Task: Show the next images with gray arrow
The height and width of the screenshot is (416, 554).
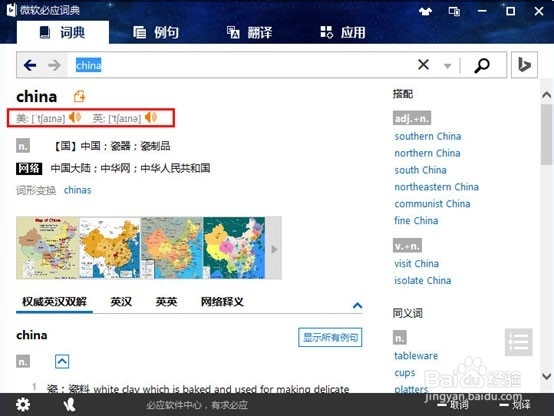Action: (x=274, y=249)
